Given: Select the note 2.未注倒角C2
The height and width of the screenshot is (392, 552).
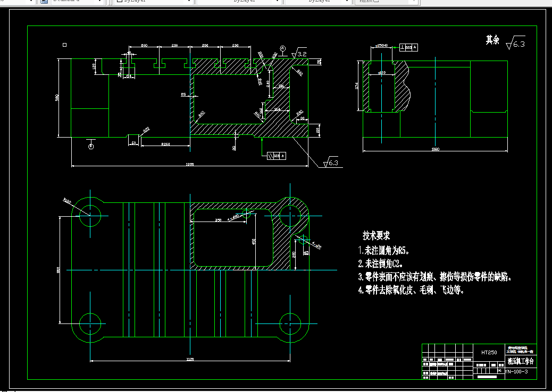Looking at the screenshot, I should click(x=381, y=263).
